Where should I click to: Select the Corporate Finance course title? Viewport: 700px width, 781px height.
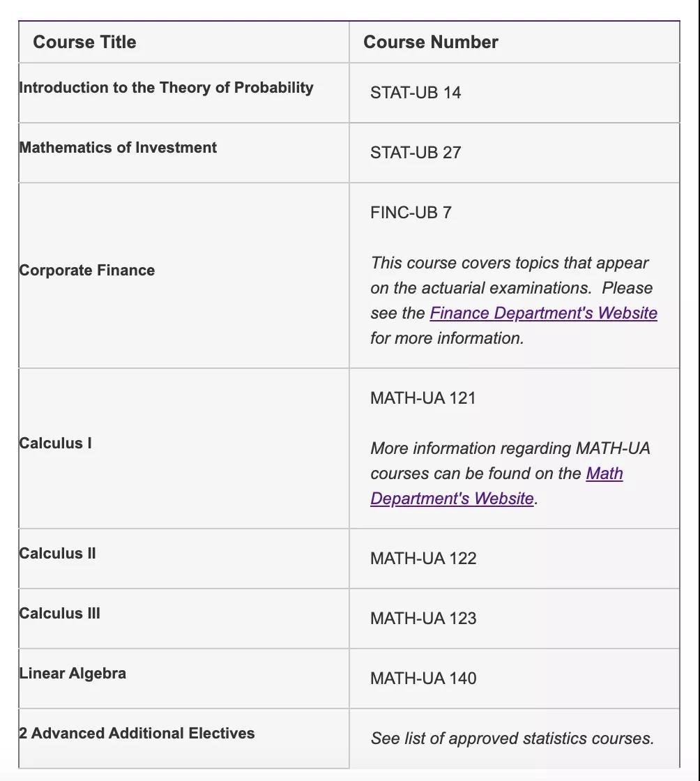tap(87, 271)
